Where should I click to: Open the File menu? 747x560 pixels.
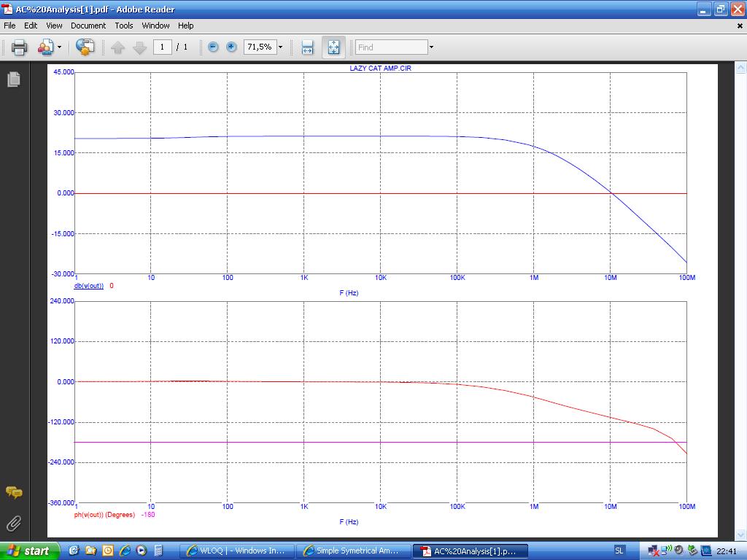[x=9, y=26]
